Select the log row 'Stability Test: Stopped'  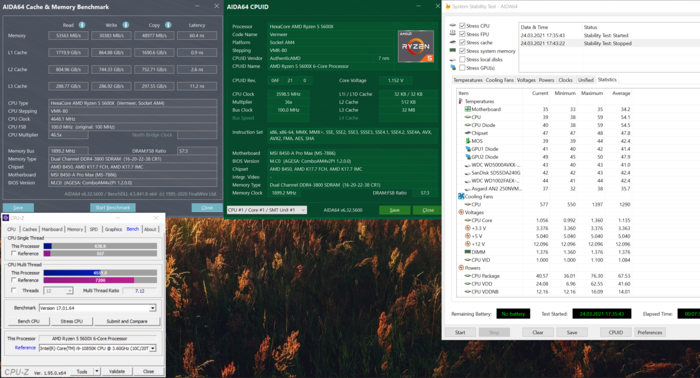coord(609,43)
